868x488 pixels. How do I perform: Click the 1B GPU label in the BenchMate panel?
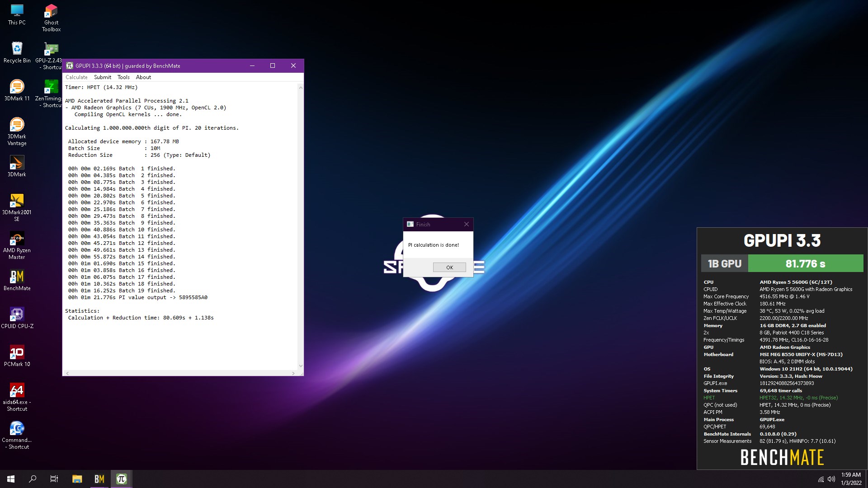pos(725,263)
